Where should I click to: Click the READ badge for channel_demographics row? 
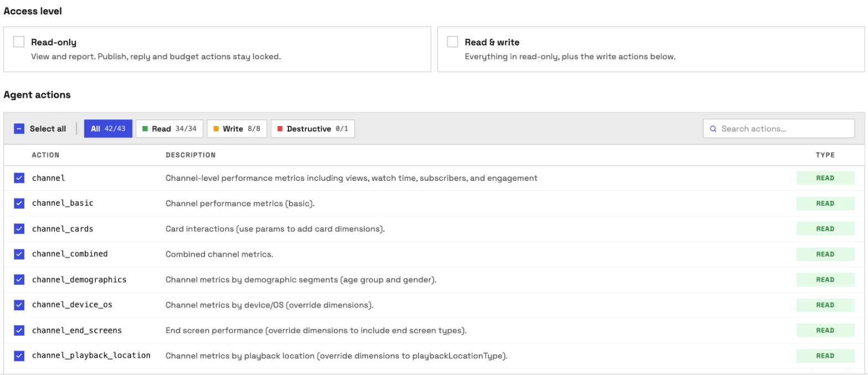coord(825,280)
